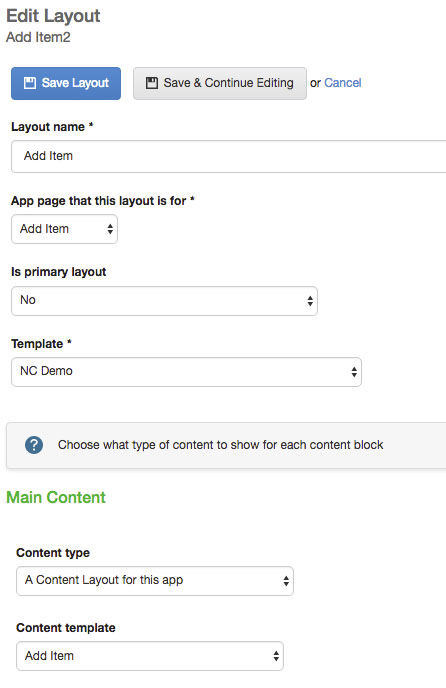Screen dimensions: 446x688
Task: Open the App page 'Add Item' dropdown
Action: pos(65,229)
